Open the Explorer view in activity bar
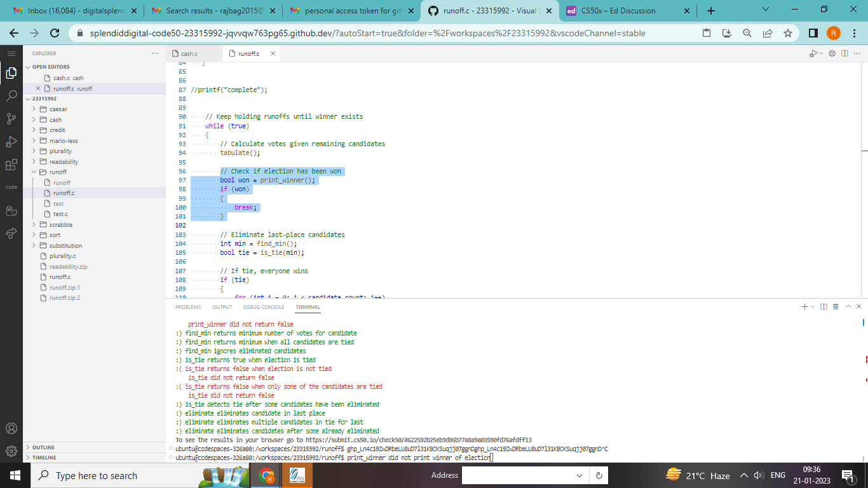Screen dimensions: 868x488 pos(11,74)
